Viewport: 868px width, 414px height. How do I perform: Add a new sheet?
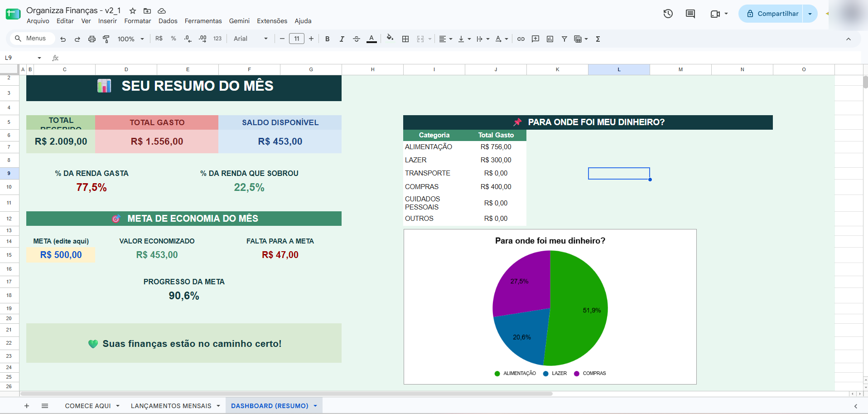click(x=27, y=406)
